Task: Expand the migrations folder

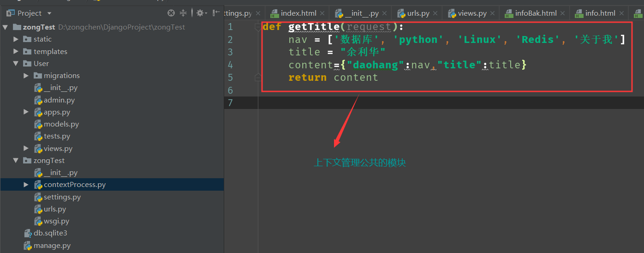Action: pyautogui.click(x=26, y=76)
